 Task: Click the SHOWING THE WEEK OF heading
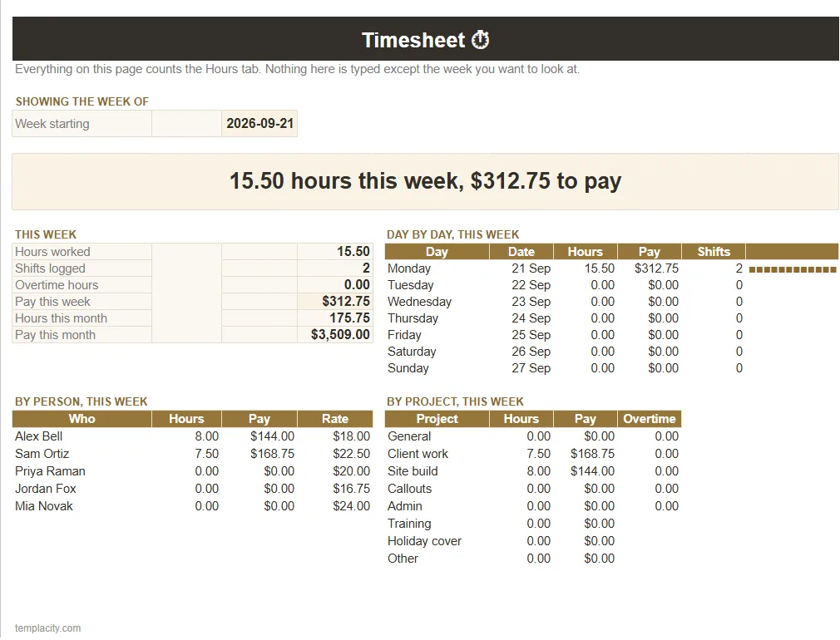click(x=82, y=101)
